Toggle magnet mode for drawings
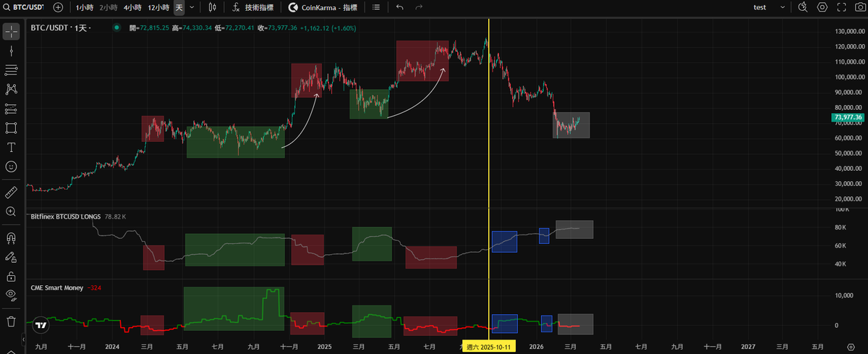 coord(12,237)
